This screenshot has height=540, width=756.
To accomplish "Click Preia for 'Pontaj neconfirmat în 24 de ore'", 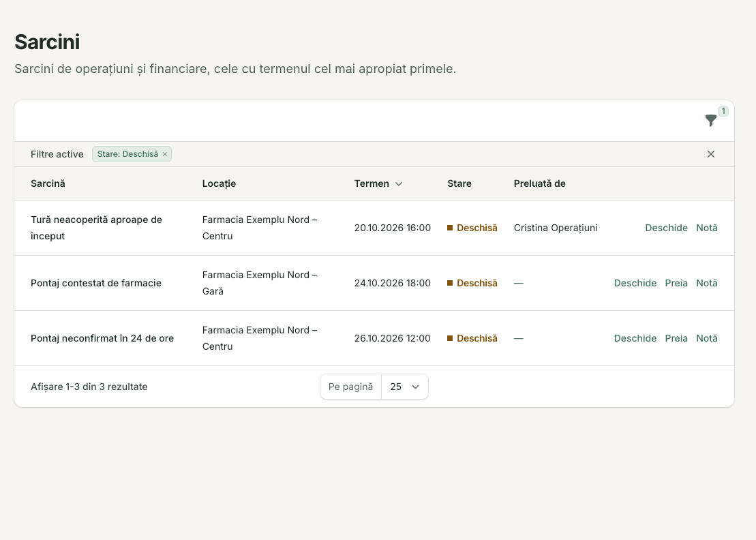I will pos(676,338).
